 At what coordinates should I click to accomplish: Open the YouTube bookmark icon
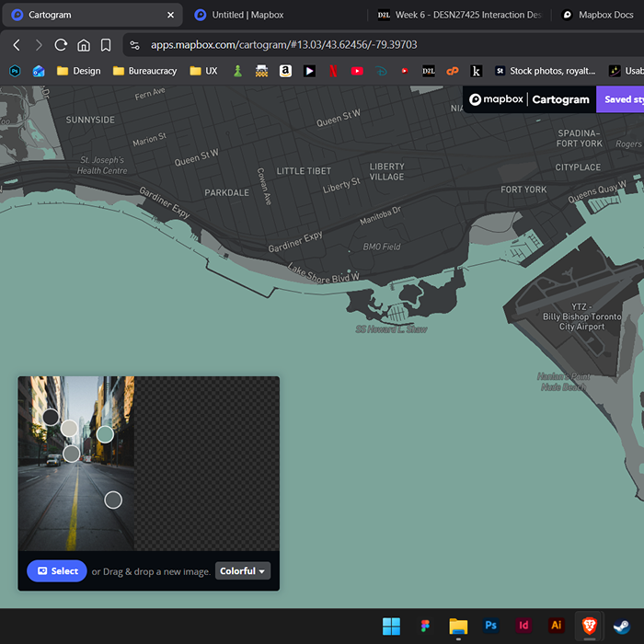357,71
